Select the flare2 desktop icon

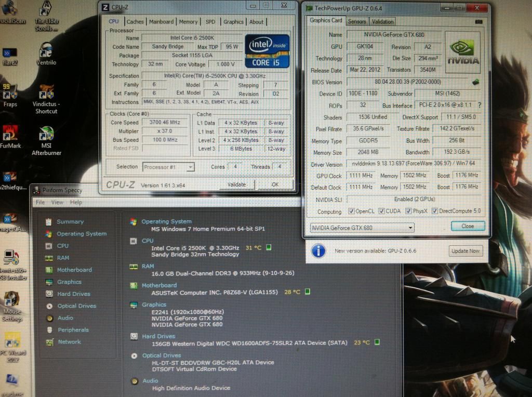tap(10, 57)
